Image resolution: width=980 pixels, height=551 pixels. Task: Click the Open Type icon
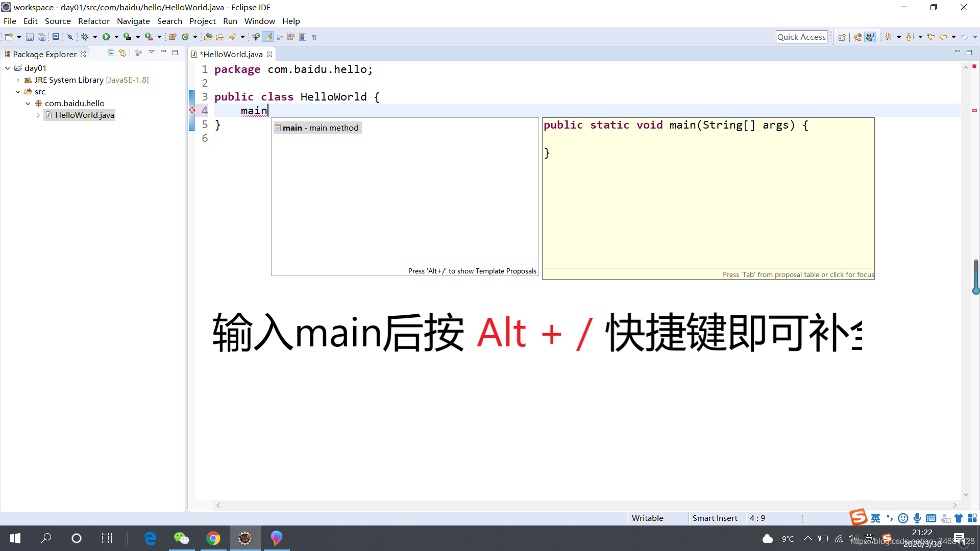[208, 37]
